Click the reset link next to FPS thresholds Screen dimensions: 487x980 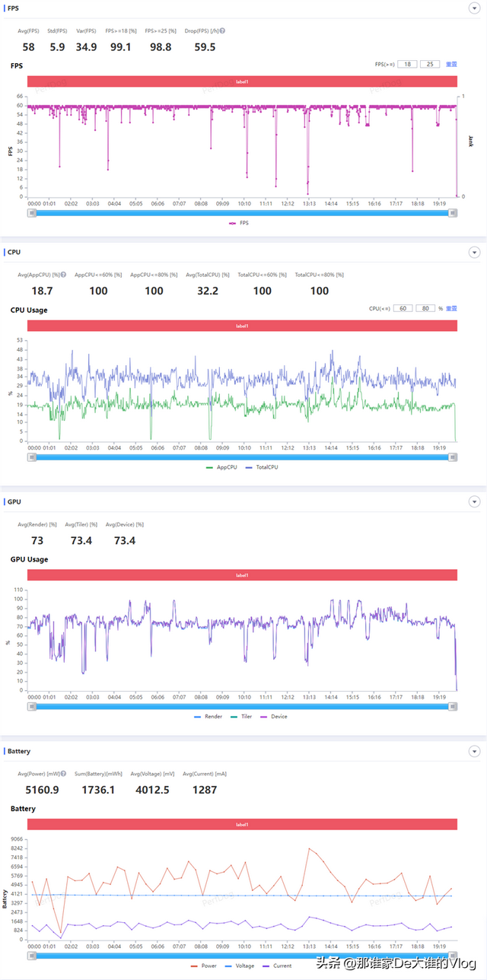[451, 65]
